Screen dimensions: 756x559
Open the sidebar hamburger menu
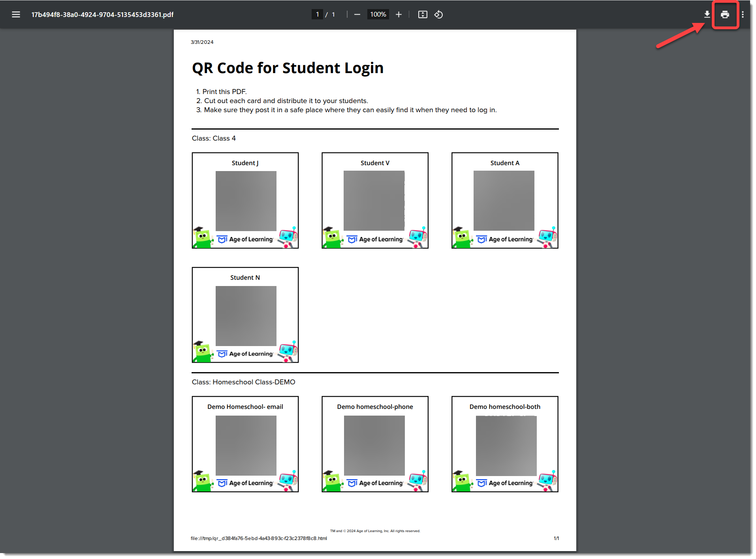(x=16, y=15)
